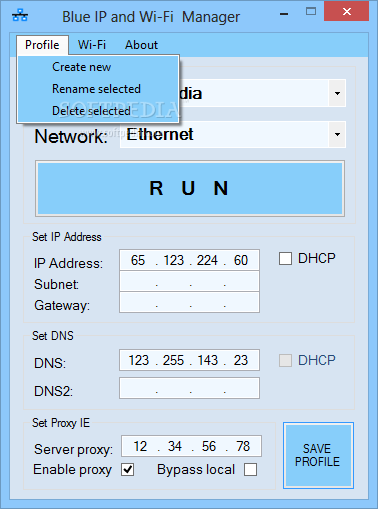Image resolution: width=378 pixels, height=509 pixels.
Task: Click the DNS input field
Action: tap(189, 360)
